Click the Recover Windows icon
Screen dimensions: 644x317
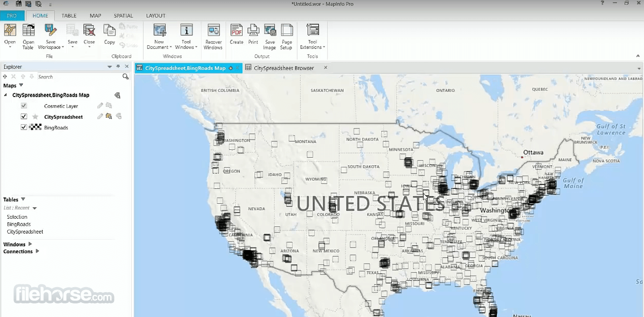pos(213,30)
